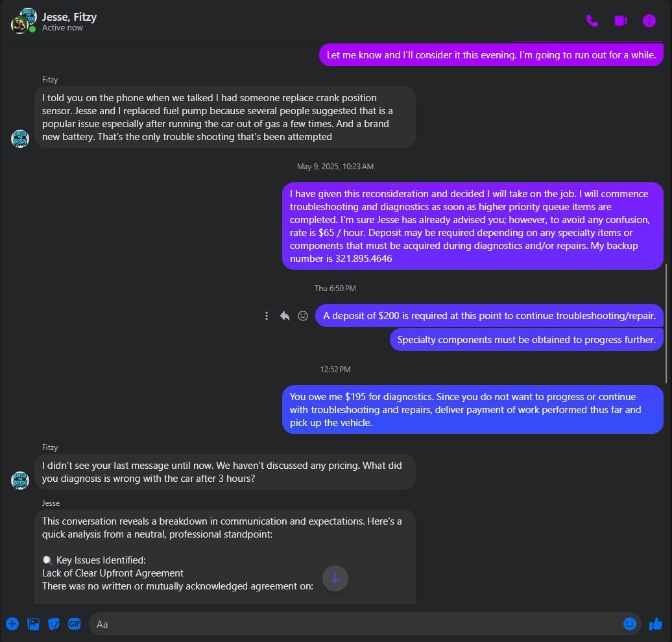Reply to the $200 deposit message
Viewport: 672px width, 642px height.
pyautogui.click(x=285, y=316)
